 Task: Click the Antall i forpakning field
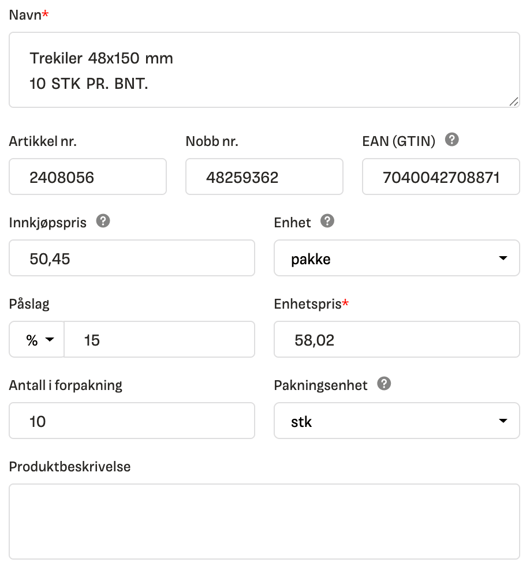click(x=132, y=421)
